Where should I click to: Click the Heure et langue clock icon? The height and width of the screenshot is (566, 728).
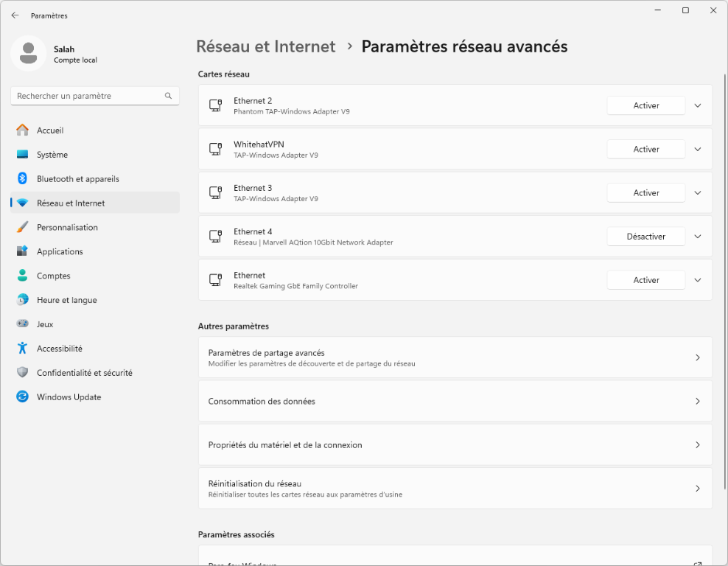[22, 299]
